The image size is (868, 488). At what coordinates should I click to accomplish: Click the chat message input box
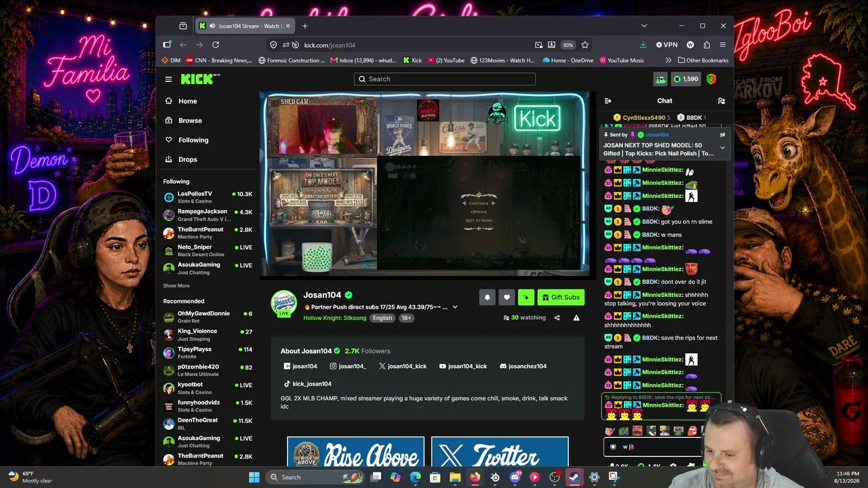(x=652, y=447)
